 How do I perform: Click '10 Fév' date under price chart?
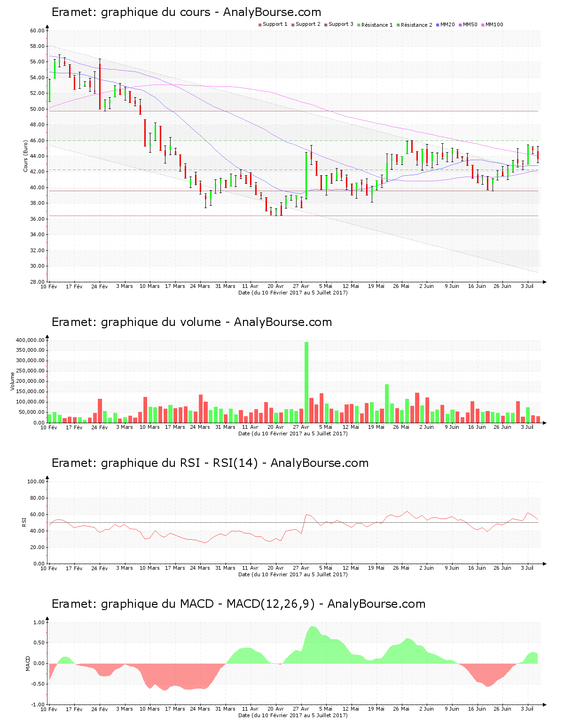coord(49,286)
